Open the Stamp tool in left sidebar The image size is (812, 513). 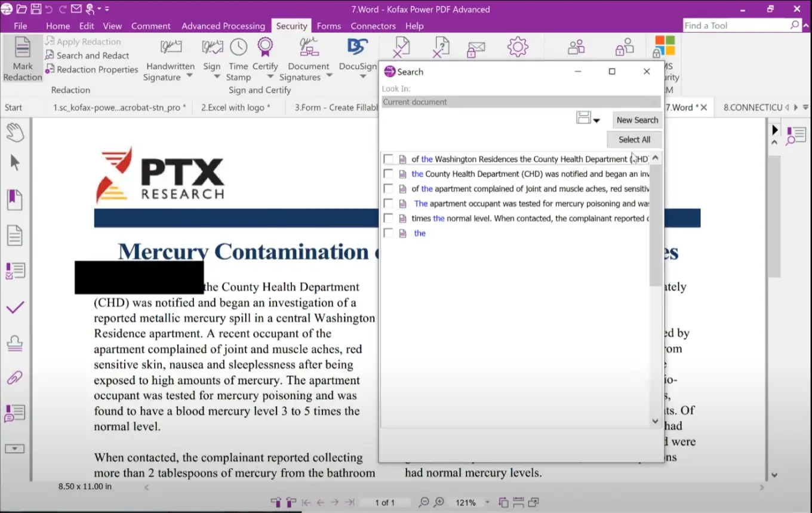[x=15, y=343]
